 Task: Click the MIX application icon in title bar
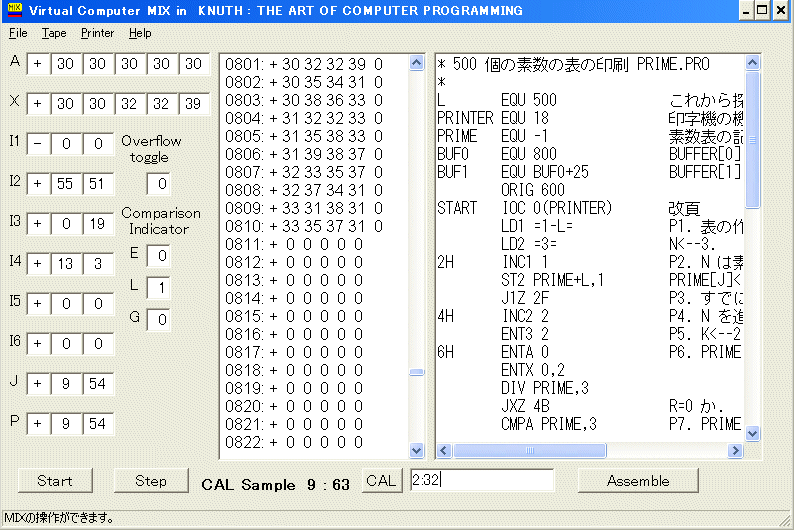(15, 10)
